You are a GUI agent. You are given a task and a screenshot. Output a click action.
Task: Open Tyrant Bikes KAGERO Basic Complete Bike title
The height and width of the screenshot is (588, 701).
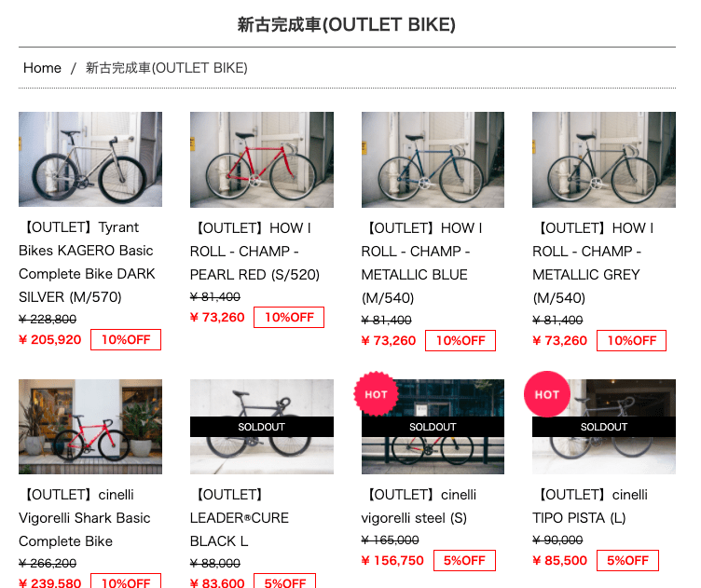88,262
